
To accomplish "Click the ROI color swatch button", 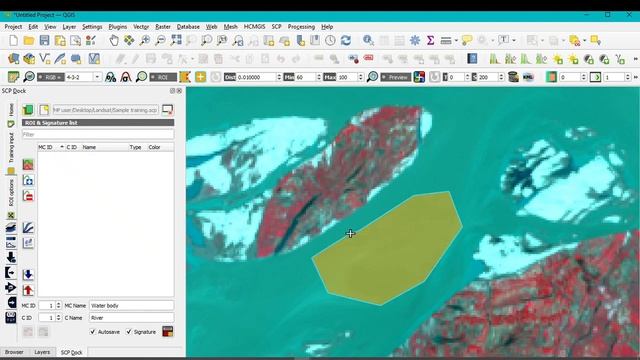I will [168, 331].
